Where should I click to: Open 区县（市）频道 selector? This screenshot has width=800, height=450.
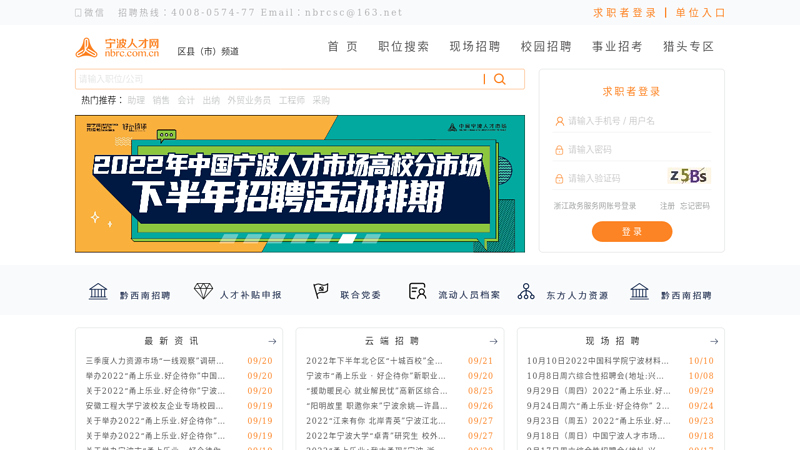pos(208,52)
